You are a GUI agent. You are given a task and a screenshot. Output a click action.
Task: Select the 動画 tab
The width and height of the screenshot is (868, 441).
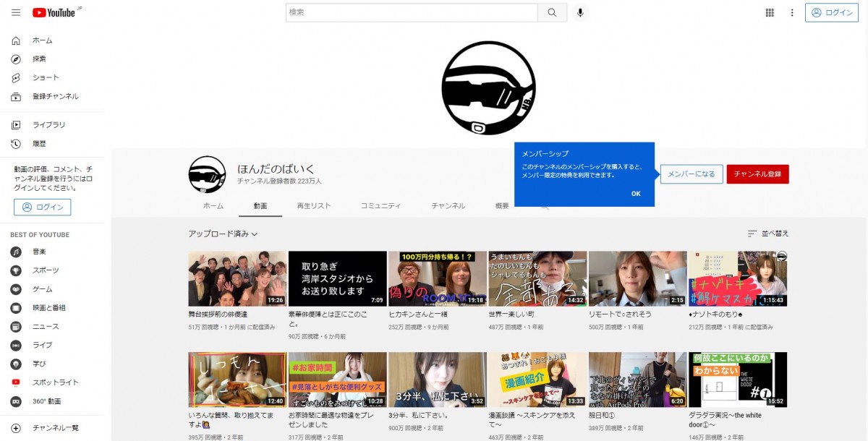[x=260, y=206]
